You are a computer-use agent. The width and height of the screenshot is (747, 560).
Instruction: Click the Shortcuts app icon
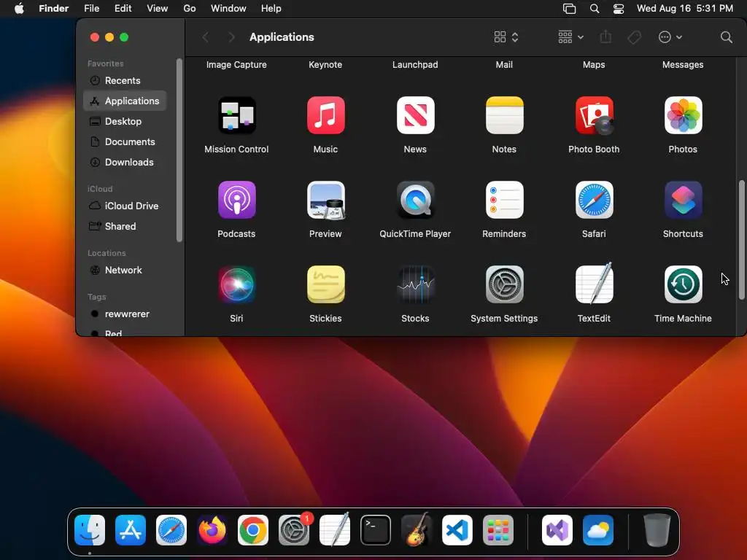683,200
